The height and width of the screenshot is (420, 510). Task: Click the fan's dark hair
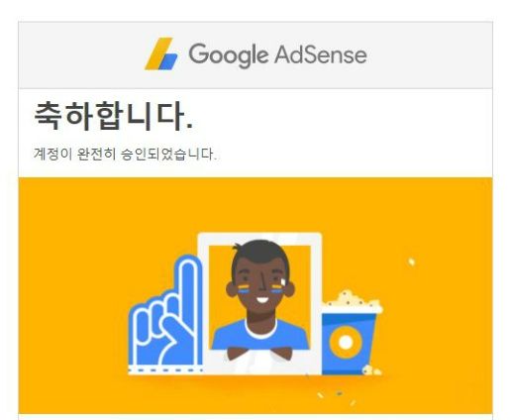(260, 256)
